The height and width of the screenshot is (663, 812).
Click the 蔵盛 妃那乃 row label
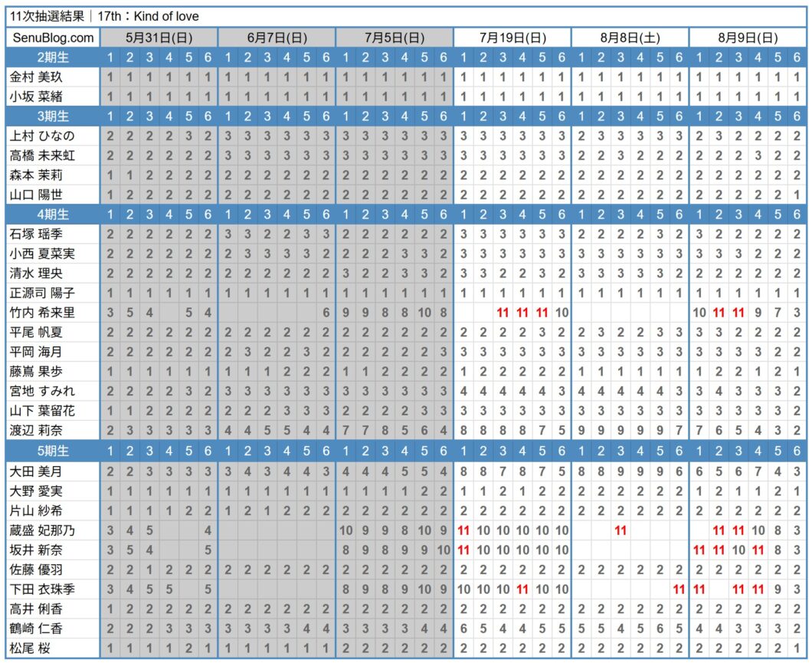(x=42, y=530)
